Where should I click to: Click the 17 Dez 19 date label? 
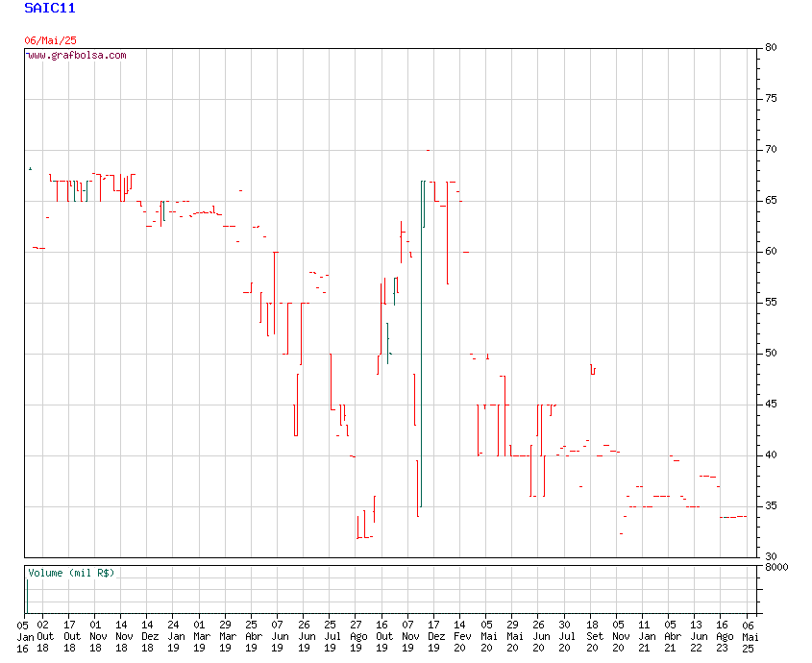point(435,637)
